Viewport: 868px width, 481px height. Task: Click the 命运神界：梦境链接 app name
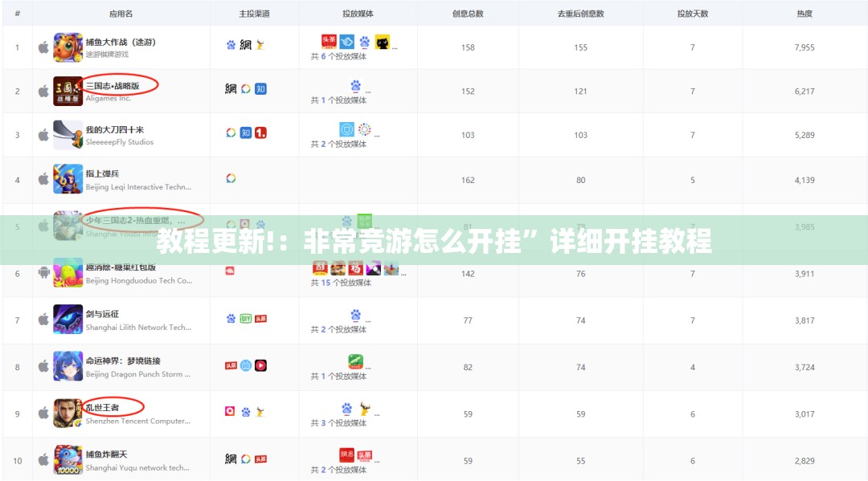[123, 361]
